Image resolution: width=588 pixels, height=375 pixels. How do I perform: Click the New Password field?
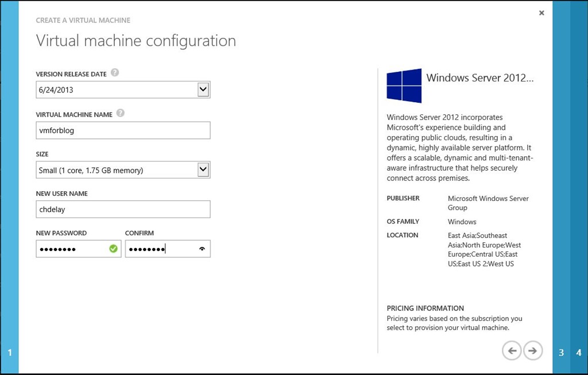click(x=78, y=249)
